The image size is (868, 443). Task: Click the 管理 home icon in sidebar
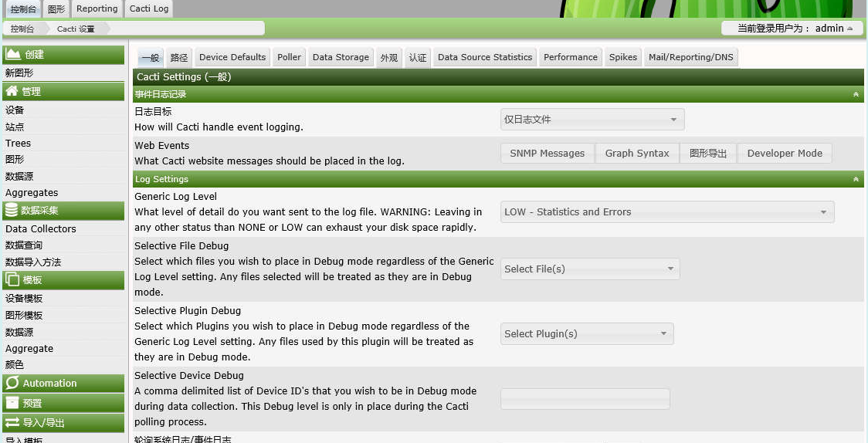[x=12, y=91]
